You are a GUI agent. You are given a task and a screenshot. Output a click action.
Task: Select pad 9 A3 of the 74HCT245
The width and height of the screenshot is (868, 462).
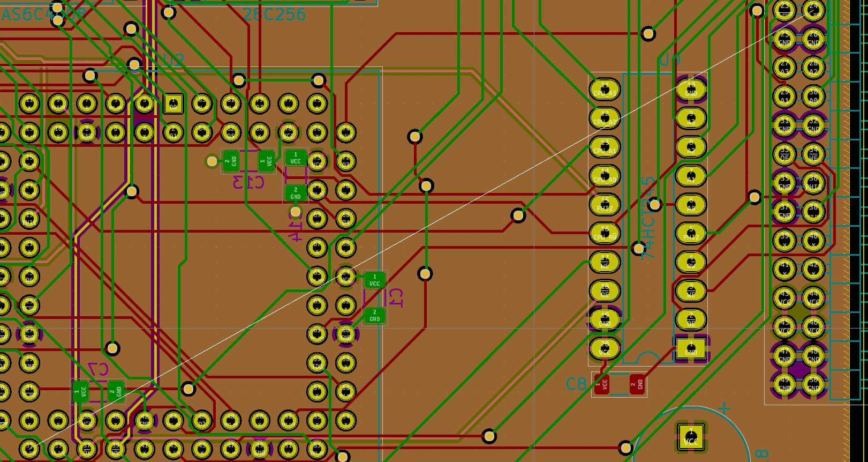[x=691, y=118]
